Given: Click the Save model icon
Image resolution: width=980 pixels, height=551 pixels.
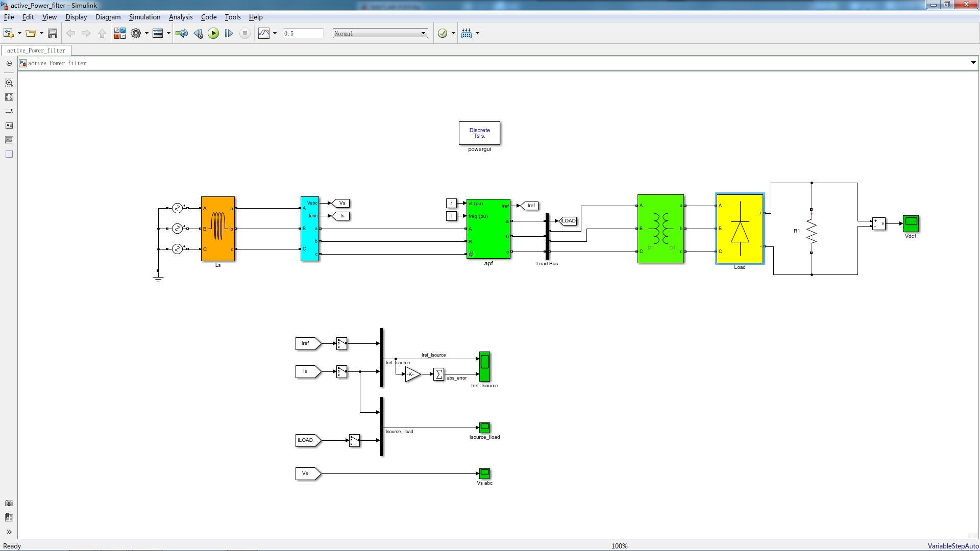Looking at the screenshot, I should [x=52, y=34].
